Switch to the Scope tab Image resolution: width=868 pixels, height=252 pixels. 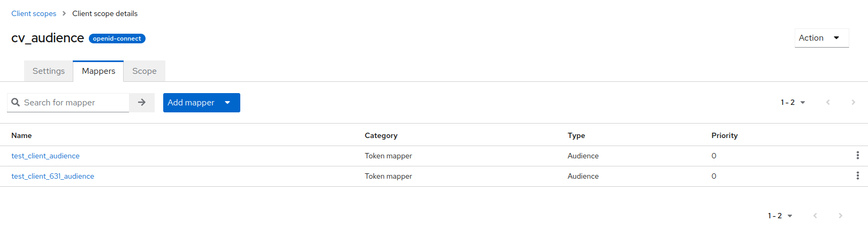point(144,71)
